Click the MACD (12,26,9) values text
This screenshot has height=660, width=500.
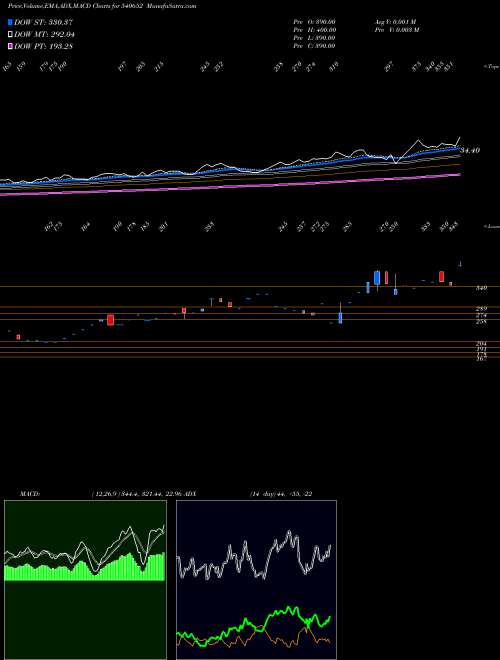point(136,493)
